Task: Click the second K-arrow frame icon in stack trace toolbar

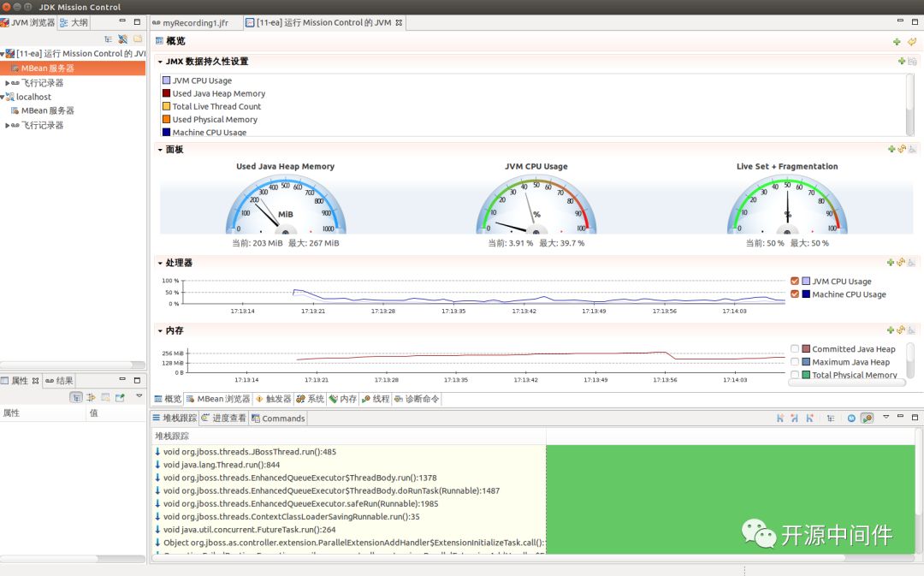Action: (x=795, y=419)
